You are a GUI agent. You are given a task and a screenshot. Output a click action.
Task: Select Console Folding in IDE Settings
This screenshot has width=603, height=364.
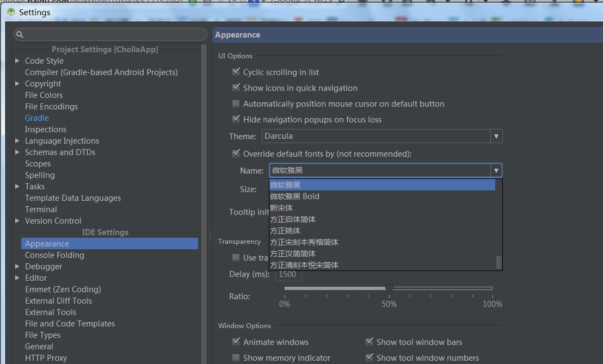pyautogui.click(x=54, y=255)
